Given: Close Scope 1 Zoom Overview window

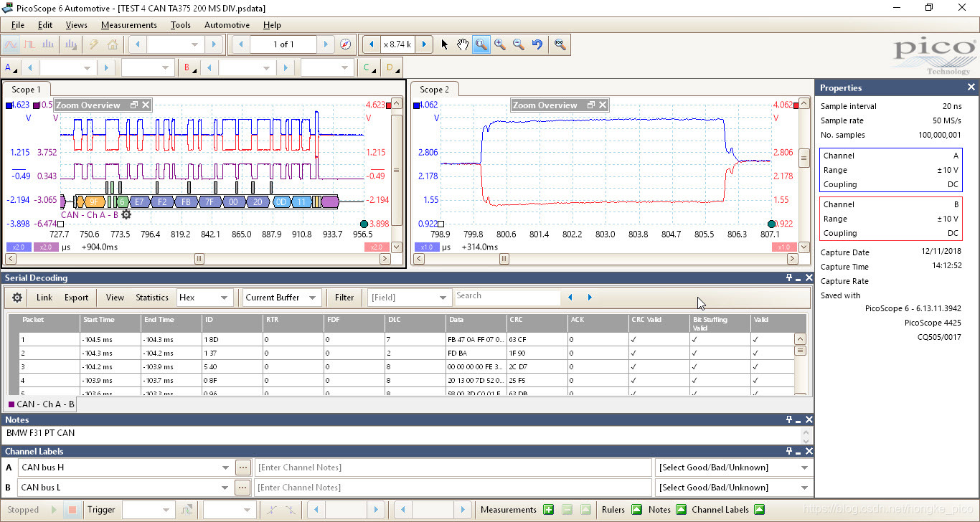Looking at the screenshot, I should [146, 105].
